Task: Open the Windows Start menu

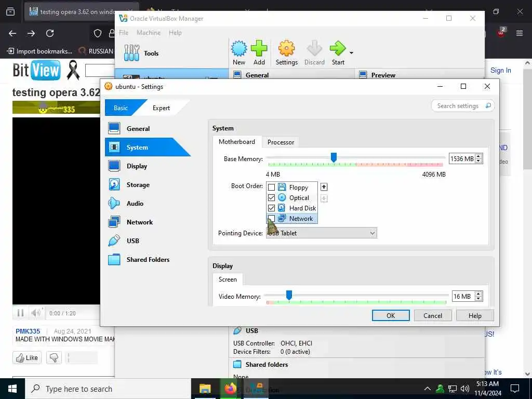Action: coord(12,389)
